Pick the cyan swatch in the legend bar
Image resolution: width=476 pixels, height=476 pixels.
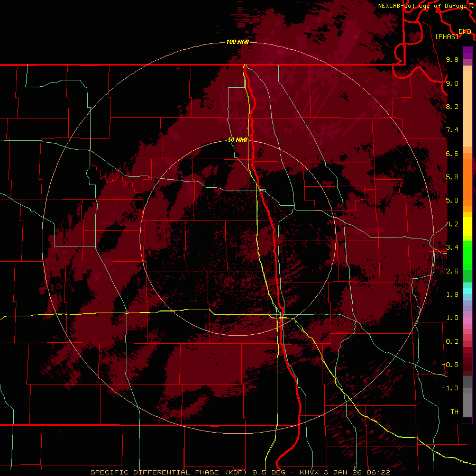pos(467,291)
